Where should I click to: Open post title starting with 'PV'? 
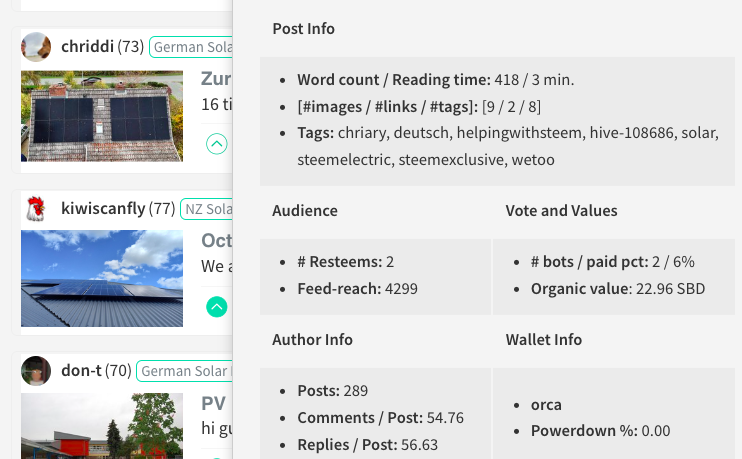214,404
